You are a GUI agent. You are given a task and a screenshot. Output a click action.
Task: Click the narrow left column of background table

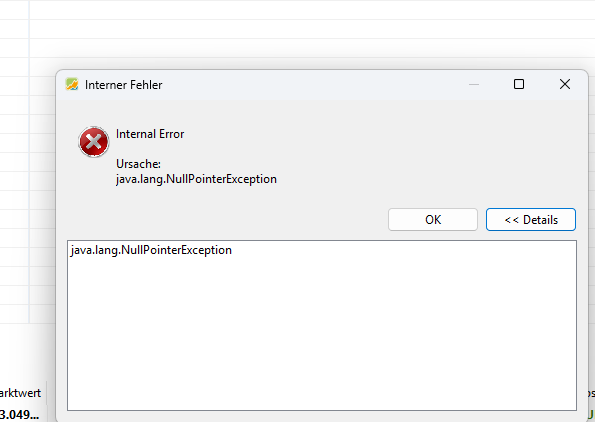click(14, 162)
